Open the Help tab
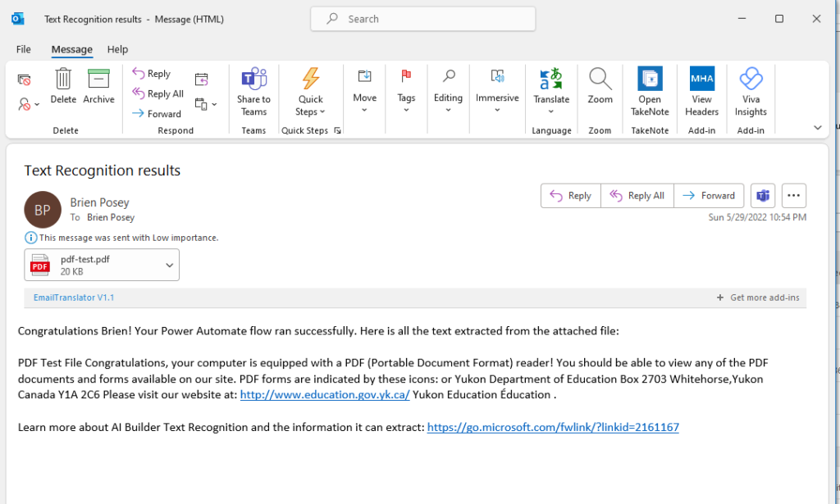The height and width of the screenshot is (504, 840). click(x=117, y=49)
